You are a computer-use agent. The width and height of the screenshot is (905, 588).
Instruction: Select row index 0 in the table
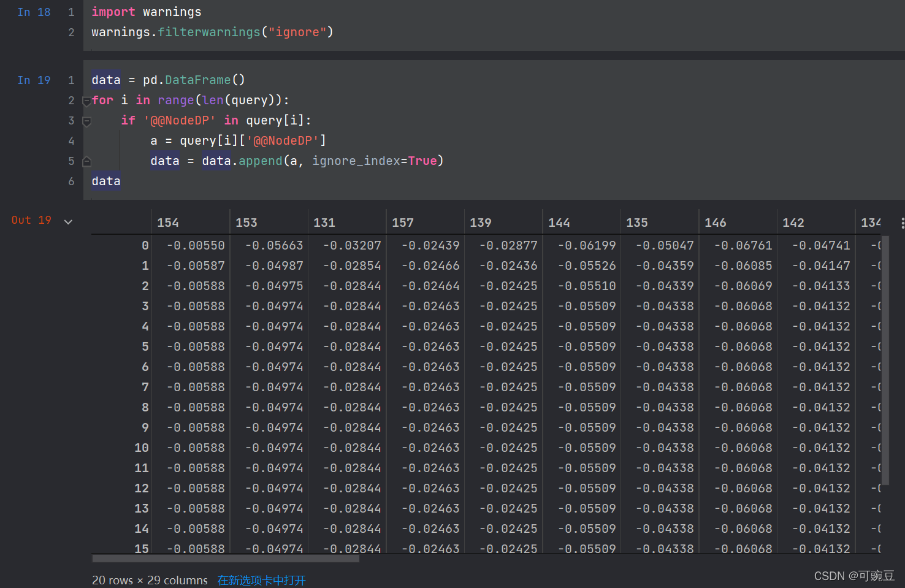[x=145, y=245]
